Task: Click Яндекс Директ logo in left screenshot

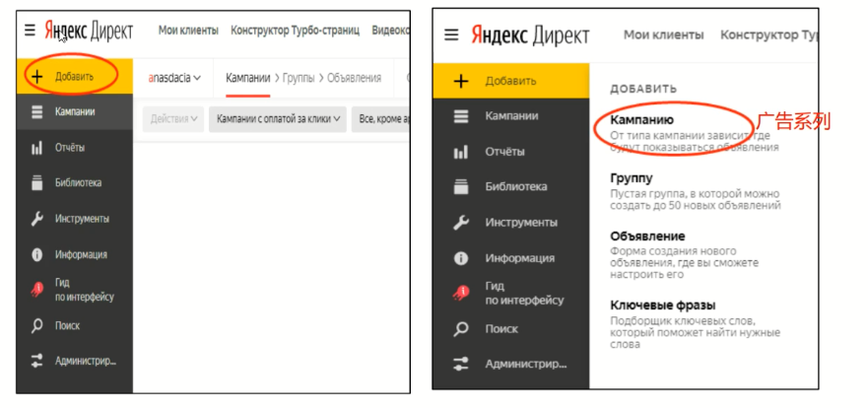Action: (x=89, y=31)
